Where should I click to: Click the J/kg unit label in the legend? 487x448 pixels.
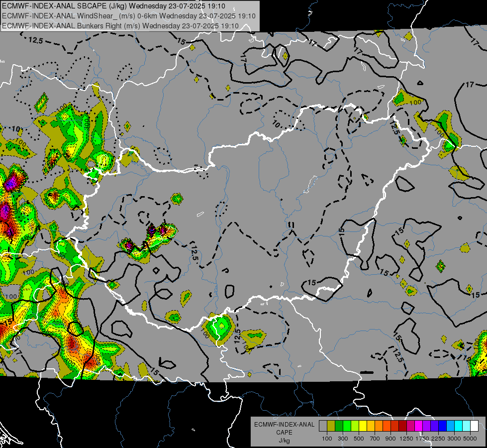(x=284, y=441)
